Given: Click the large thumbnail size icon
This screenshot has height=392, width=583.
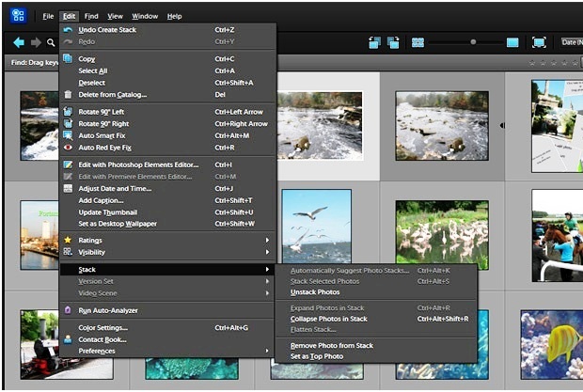Looking at the screenshot, I should coord(512,42).
